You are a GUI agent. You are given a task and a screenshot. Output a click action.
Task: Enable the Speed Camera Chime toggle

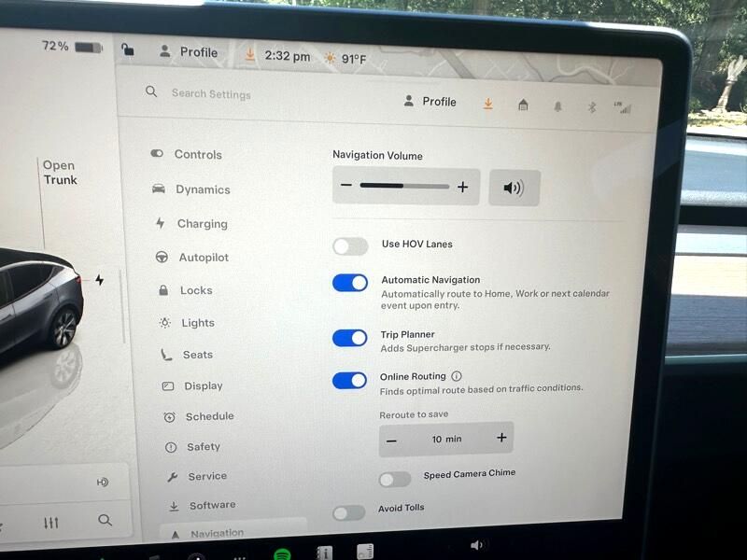point(394,479)
